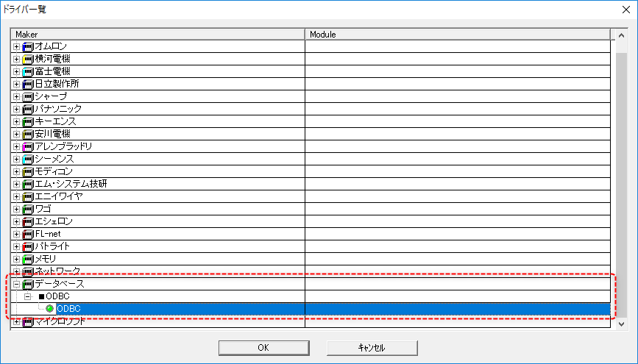
Task: Click the パトライト maker icon
Action: coord(28,246)
